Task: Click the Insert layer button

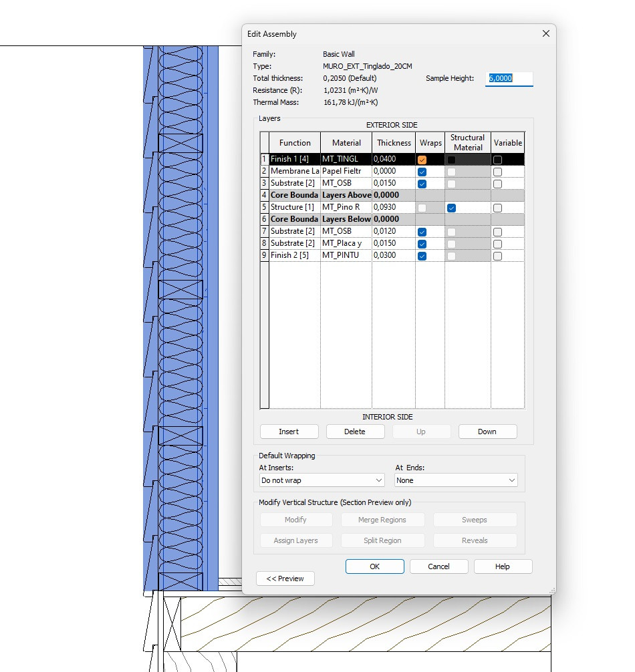Action: coord(289,432)
